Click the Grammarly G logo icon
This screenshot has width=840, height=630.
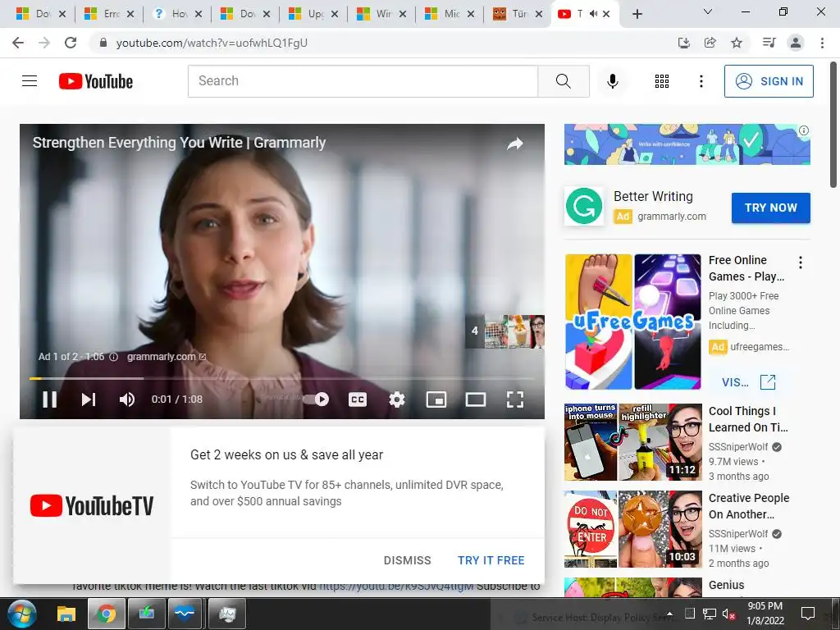click(x=584, y=206)
